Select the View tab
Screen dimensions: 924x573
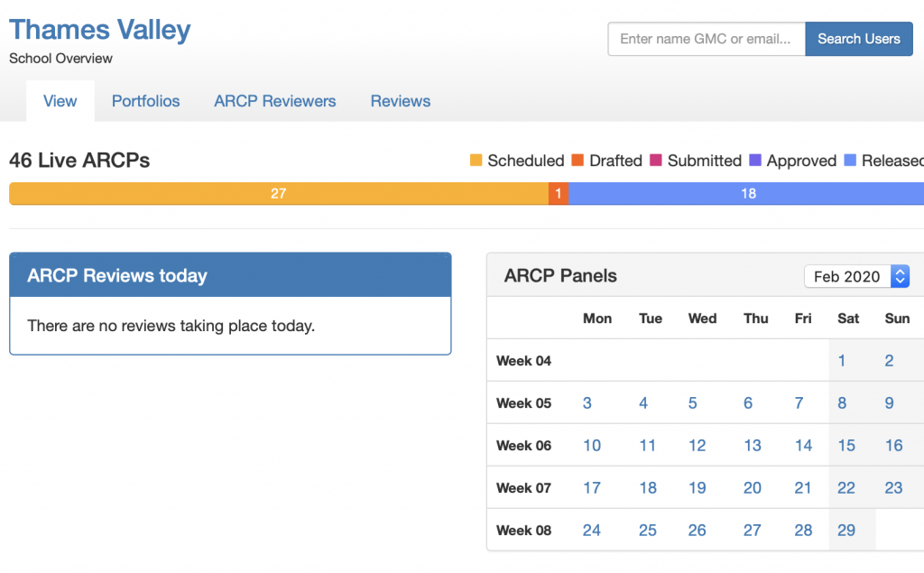click(x=60, y=101)
